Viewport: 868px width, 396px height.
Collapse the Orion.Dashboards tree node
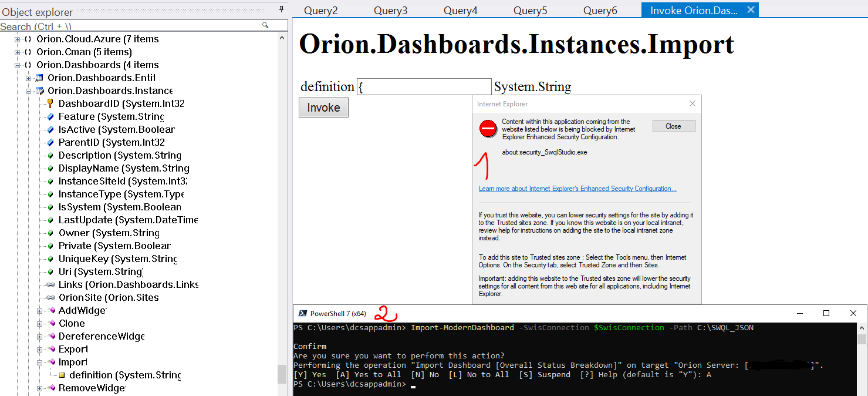click(x=17, y=65)
